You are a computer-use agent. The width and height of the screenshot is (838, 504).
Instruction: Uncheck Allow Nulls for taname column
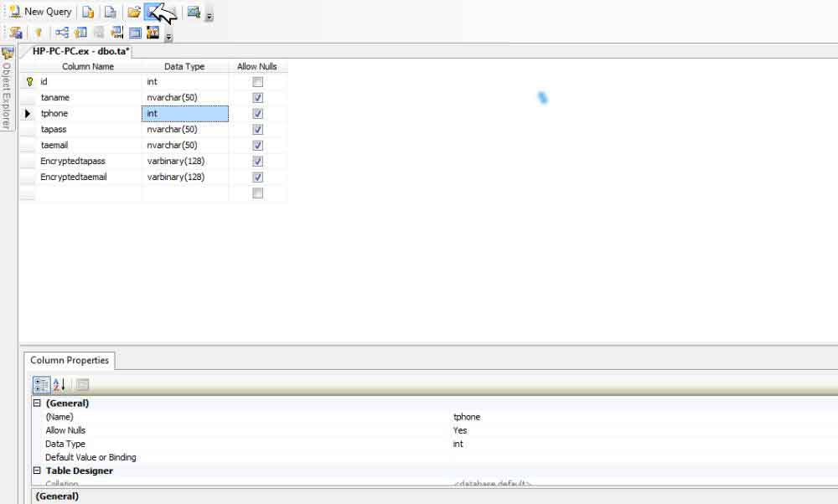point(257,98)
